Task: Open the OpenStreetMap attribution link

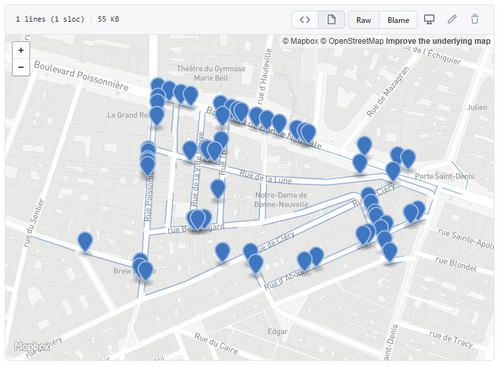Action: click(352, 41)
